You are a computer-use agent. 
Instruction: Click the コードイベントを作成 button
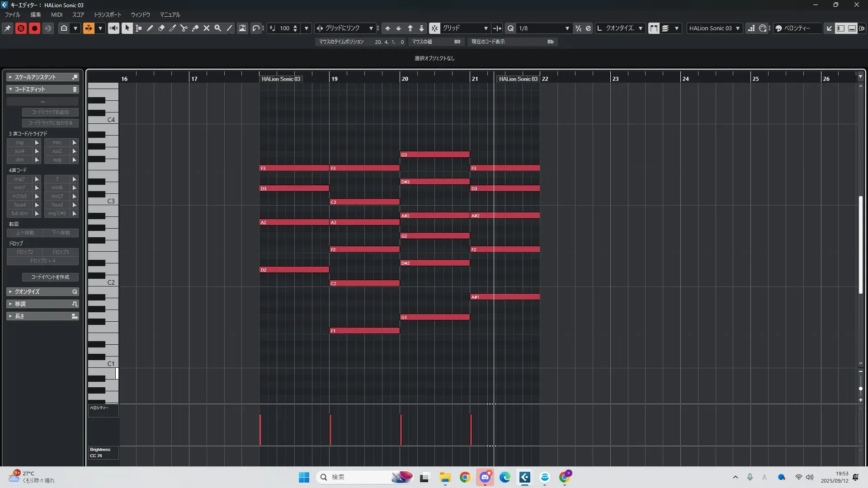tap(50, 277)
